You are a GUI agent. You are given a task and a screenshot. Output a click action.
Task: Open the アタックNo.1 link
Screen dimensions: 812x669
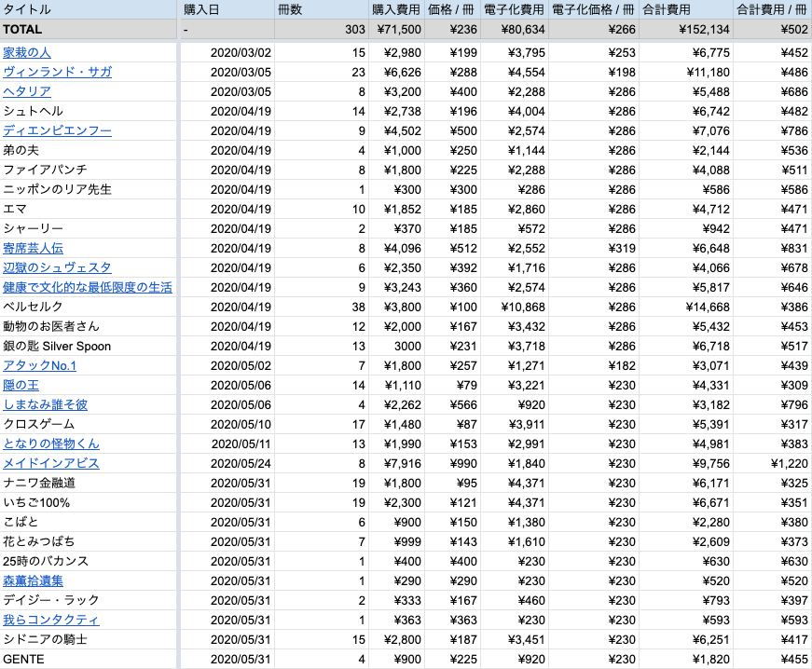[x=39, y=366]
